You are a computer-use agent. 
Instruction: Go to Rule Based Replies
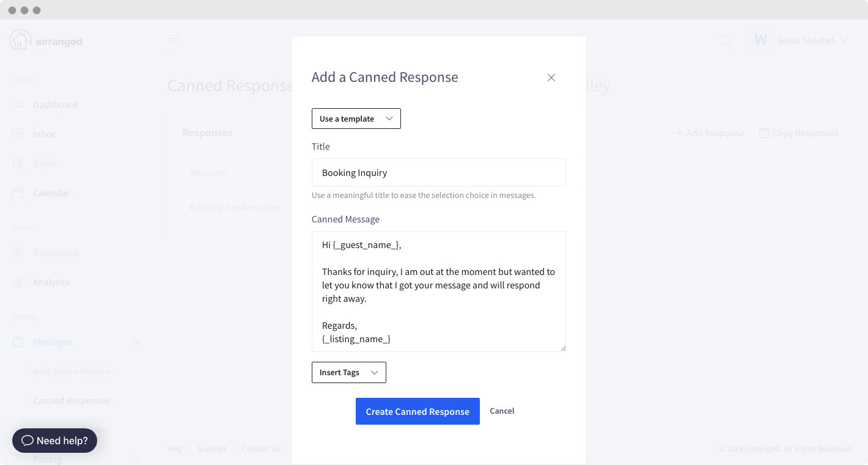(x=72, y=371)
